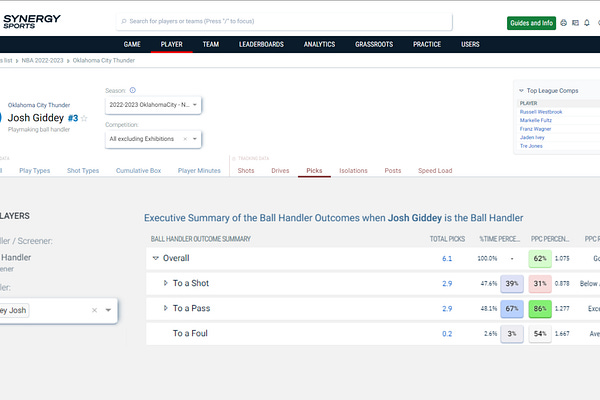Switch to Posts tab
Screen dimensions: 600x400
(x=393, y=171)
